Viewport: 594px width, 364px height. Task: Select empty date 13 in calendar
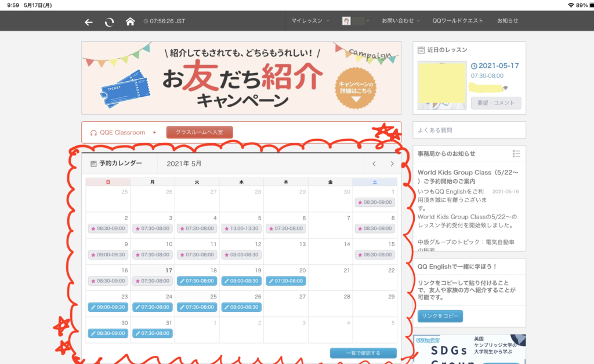coord(286,251)
